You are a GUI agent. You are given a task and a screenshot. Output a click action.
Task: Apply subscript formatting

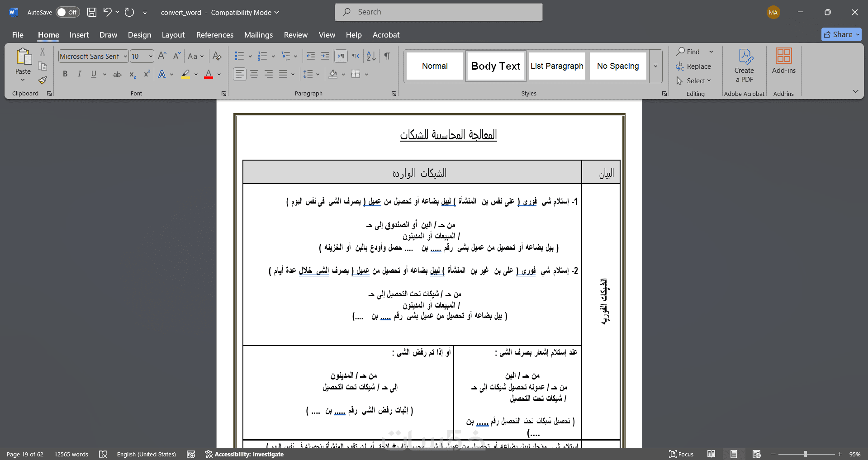coord(133,74)
